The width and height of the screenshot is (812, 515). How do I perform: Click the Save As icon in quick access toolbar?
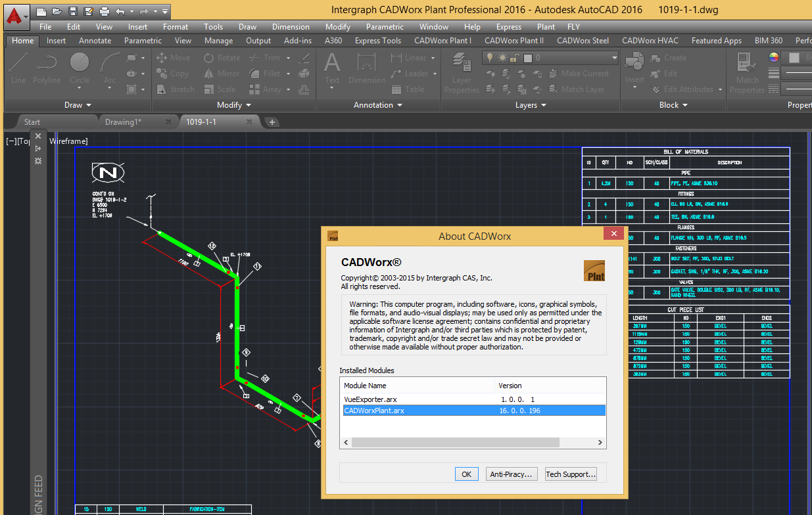[x=88, y=11]
